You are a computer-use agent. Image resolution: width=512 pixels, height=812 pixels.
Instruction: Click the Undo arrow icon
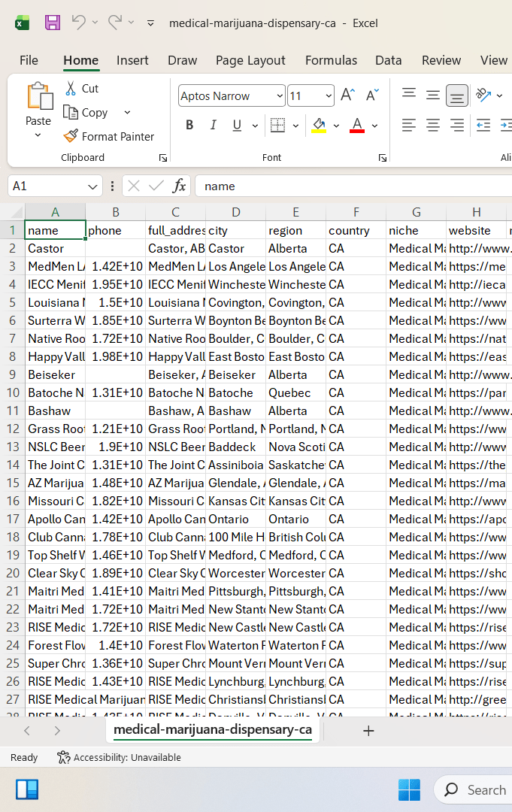(x=79, y=23)
